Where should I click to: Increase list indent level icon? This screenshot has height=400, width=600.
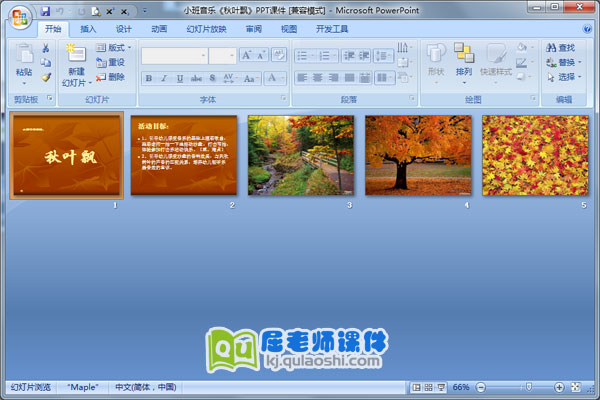point(364,56)
